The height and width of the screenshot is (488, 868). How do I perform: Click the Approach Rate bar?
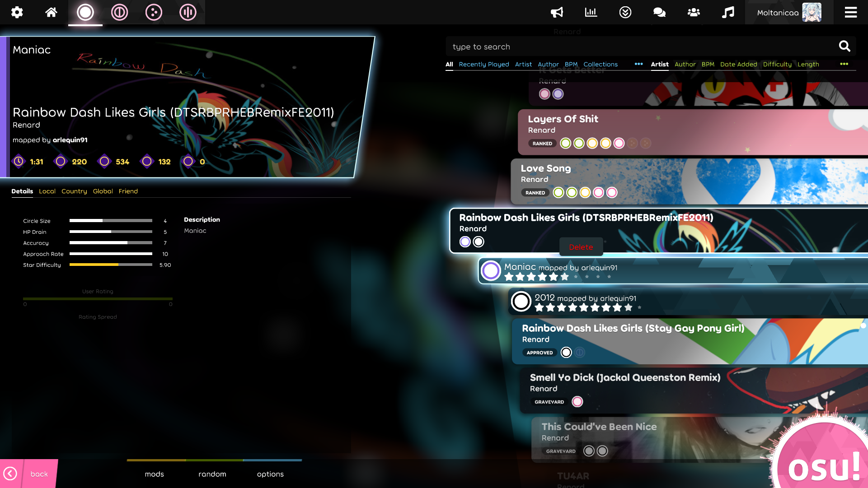(111, 254)
